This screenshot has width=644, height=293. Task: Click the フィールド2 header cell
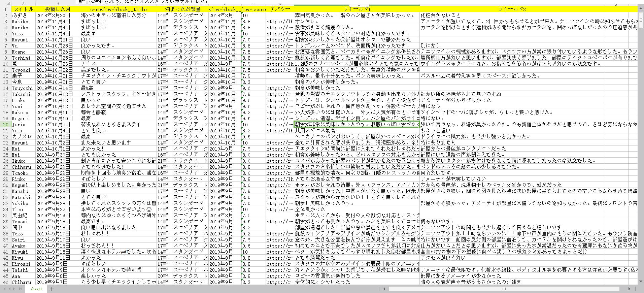click(x=511, y=9)
